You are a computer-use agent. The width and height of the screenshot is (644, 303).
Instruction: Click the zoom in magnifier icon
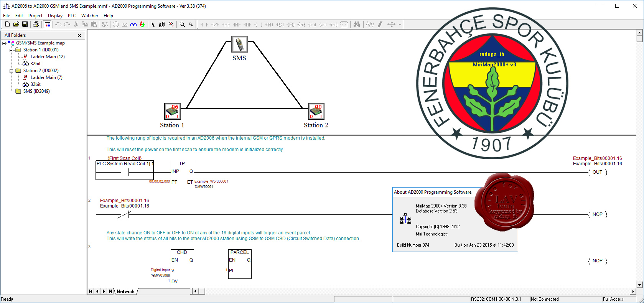[182, 25]
